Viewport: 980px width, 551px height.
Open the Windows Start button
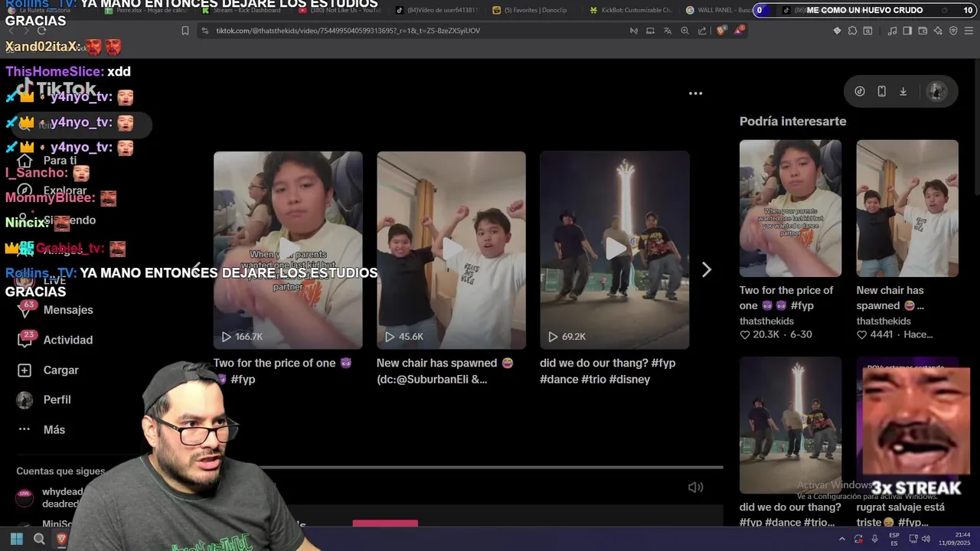(x=16, y=539)
